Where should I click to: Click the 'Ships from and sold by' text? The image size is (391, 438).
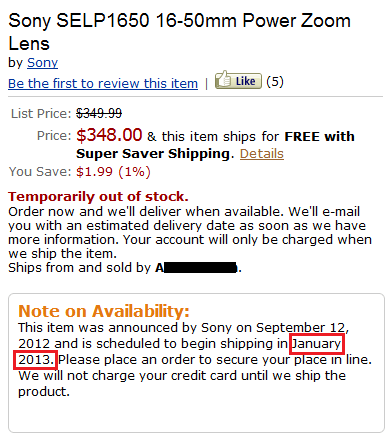[x=80, y=268]
